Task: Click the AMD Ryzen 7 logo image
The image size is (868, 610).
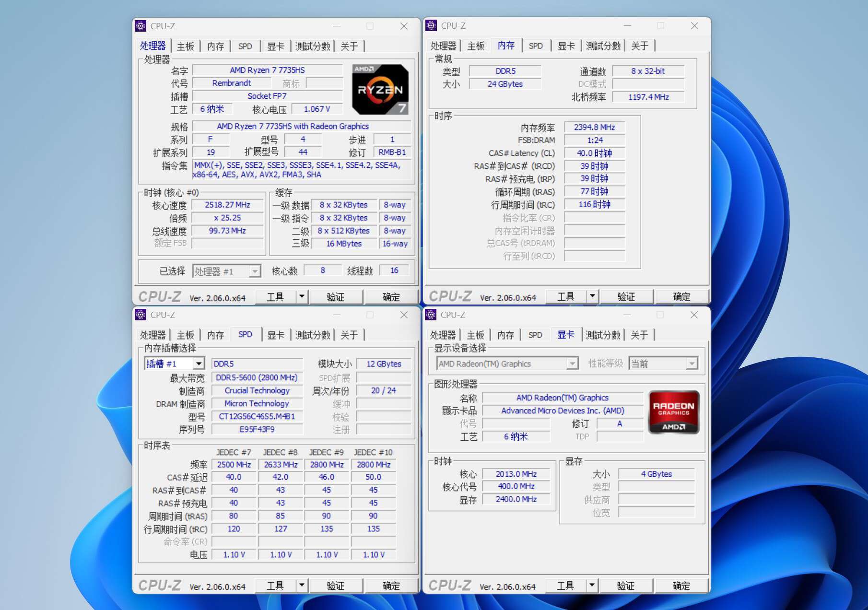Action: (380, 89)
